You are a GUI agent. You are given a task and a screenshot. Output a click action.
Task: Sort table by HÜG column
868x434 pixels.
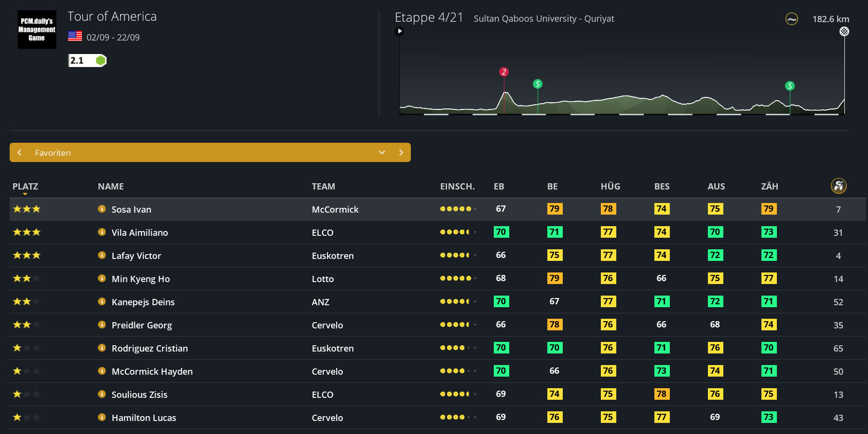tap(610, 187)
